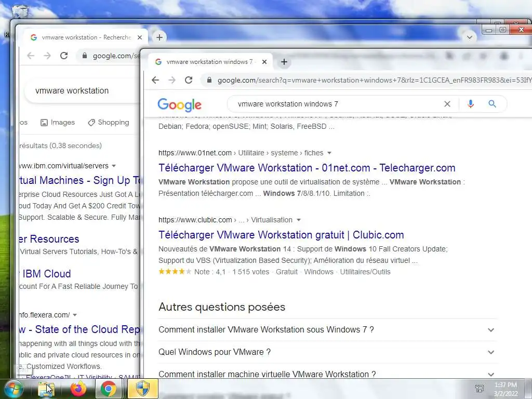This screenshot has width=532, height=399.
Task: Open the dropdown arrow next to clubic.com URL
Action: pyautogui.click(x=299, y=220)
